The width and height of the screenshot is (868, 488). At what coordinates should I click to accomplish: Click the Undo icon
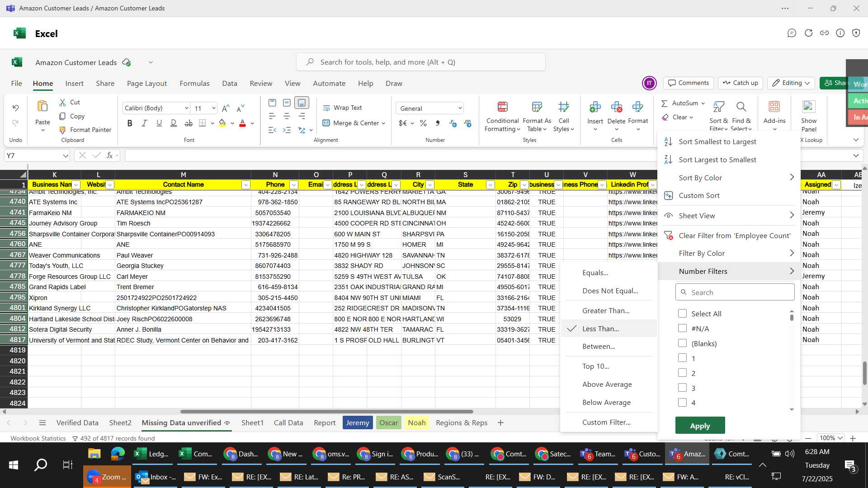15,108
